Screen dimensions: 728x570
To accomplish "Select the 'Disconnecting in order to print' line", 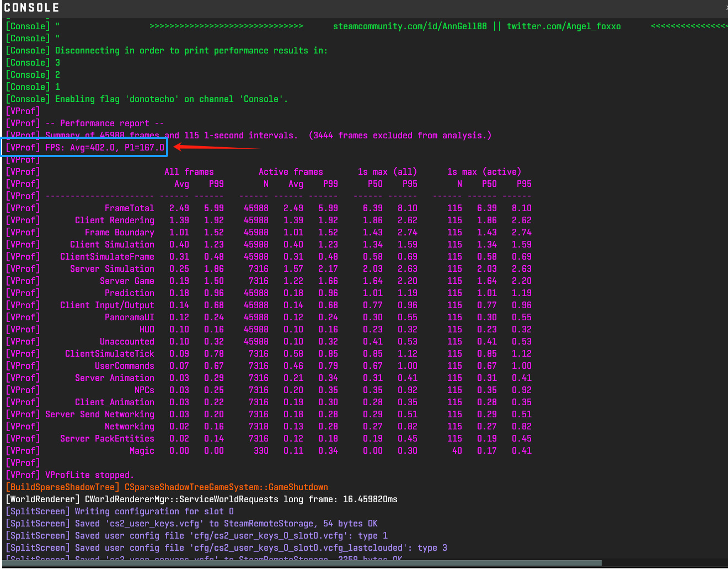I will (167, 51).
